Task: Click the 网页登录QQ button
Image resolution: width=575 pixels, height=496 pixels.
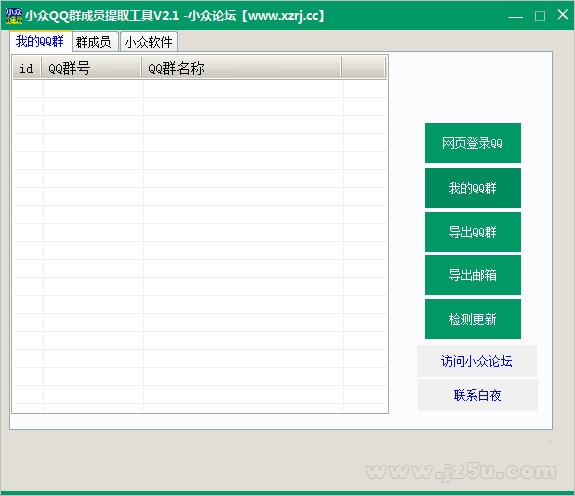Action: point(473,143)
